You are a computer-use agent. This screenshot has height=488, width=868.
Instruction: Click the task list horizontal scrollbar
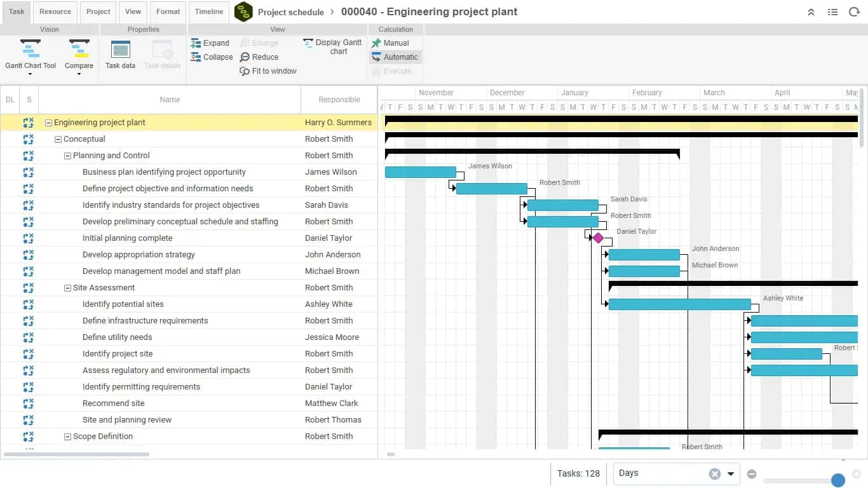[x=76, y=454]
